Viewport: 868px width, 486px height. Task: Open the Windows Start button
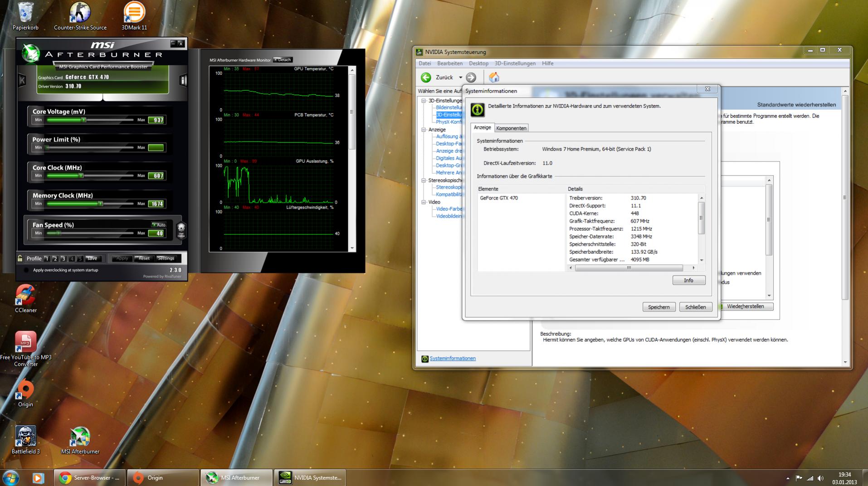coord(10,477)
